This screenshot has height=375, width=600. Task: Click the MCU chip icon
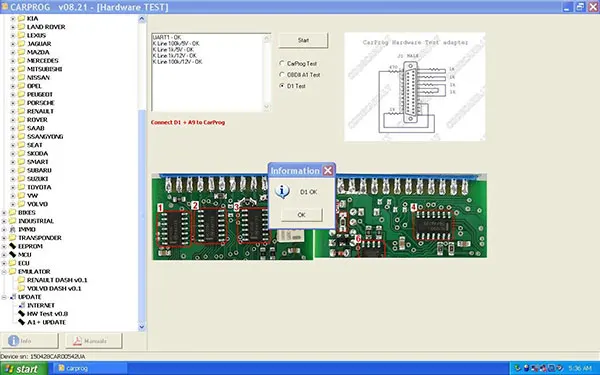pos(13,254)
